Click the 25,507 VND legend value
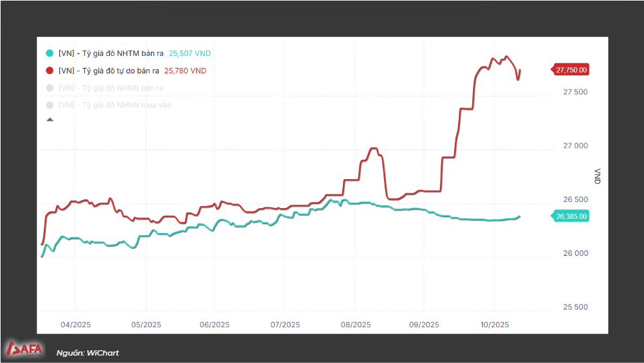This screenshot has height=363, width=644. 191,53
